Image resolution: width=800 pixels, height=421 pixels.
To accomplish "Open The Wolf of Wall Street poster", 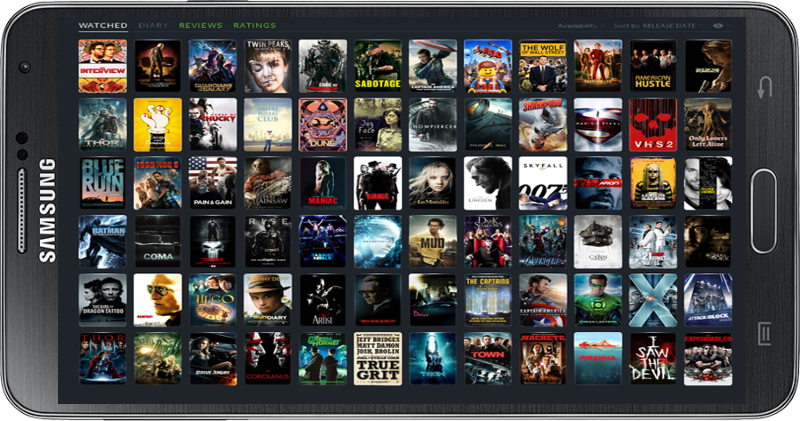I will coord(543,66).
